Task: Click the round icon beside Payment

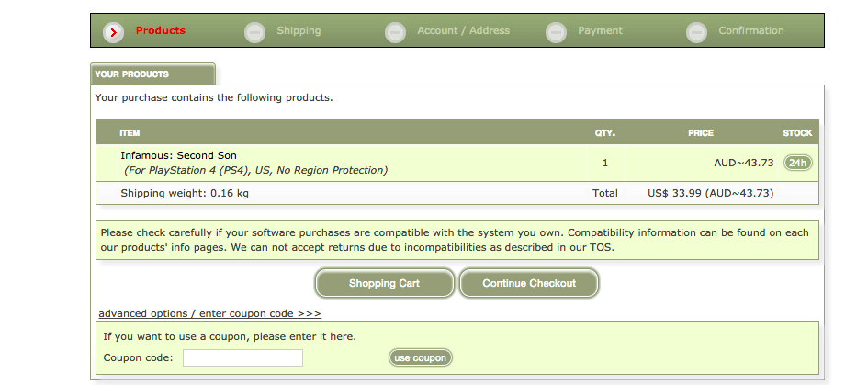Action: point(556,32)
